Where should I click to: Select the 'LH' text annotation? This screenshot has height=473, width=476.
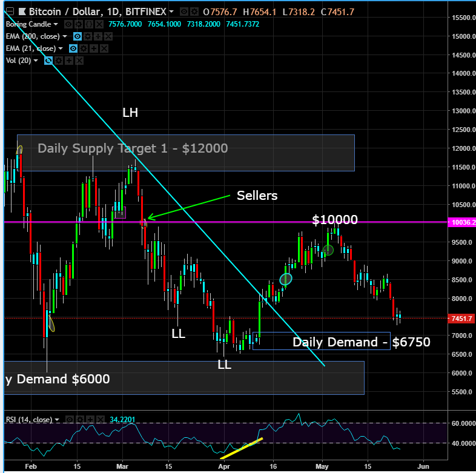pos(130,113)
